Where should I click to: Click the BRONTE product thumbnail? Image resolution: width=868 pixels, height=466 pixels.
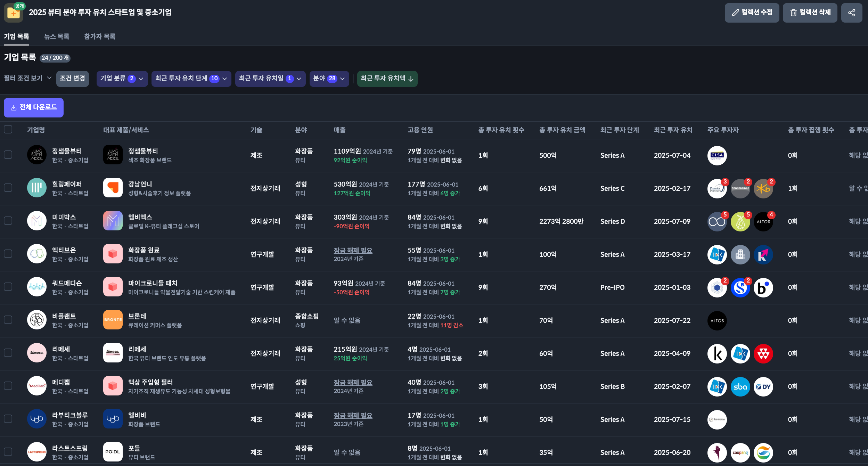113,320
